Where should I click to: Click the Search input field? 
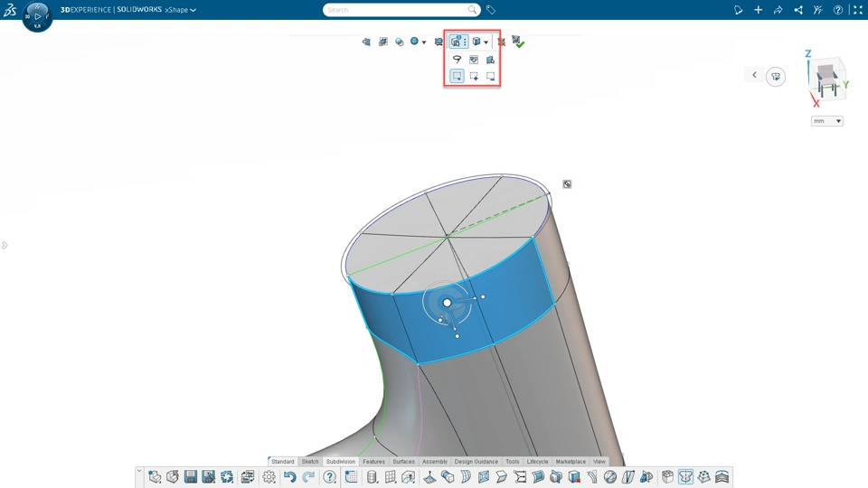click(x=396, y=10)
